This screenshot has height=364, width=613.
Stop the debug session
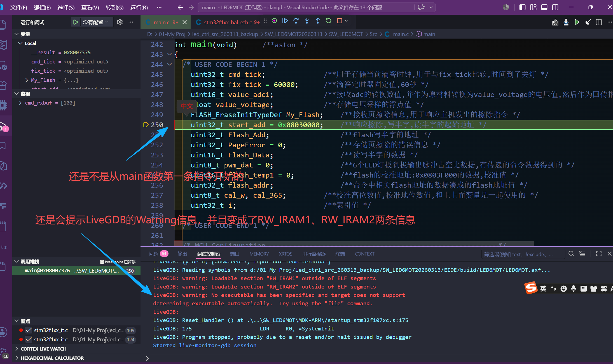340,21
